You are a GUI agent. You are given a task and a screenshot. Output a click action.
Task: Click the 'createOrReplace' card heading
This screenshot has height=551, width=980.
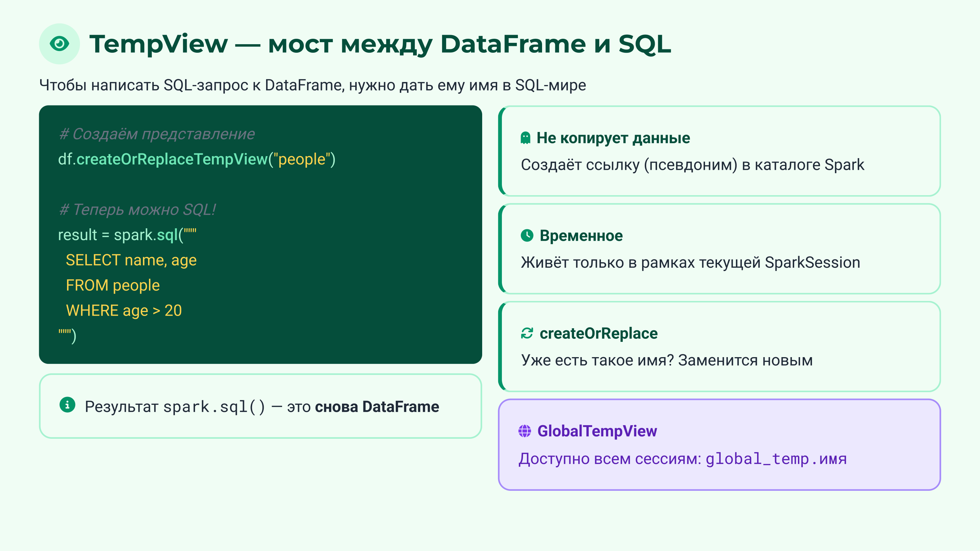point(599,333)
